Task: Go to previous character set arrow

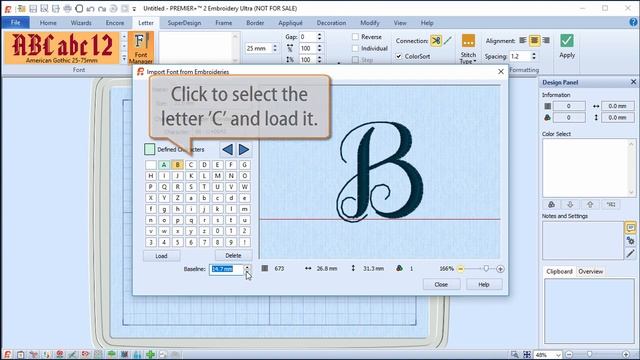Action: pyautogui.click(x=228, y=149)
